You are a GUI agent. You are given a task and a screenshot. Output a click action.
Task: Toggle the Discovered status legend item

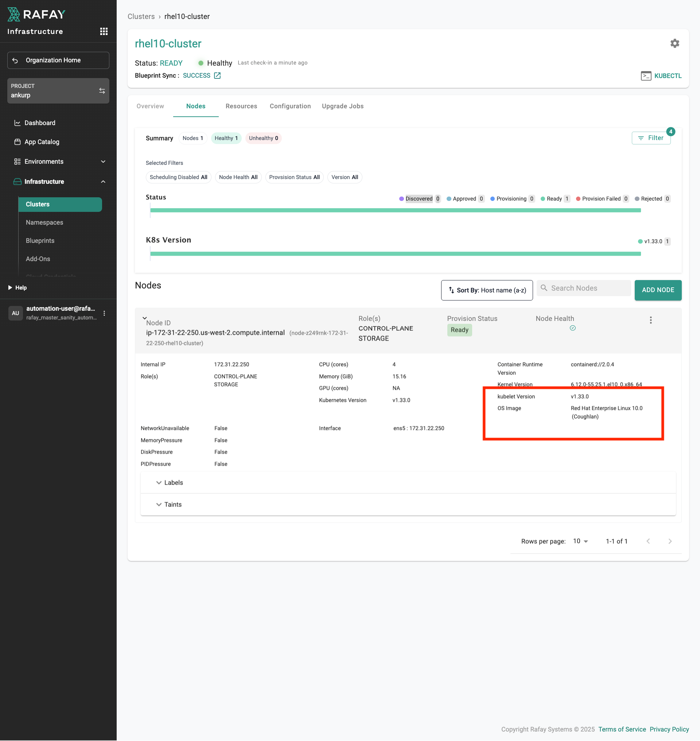[x=419, y=199]
